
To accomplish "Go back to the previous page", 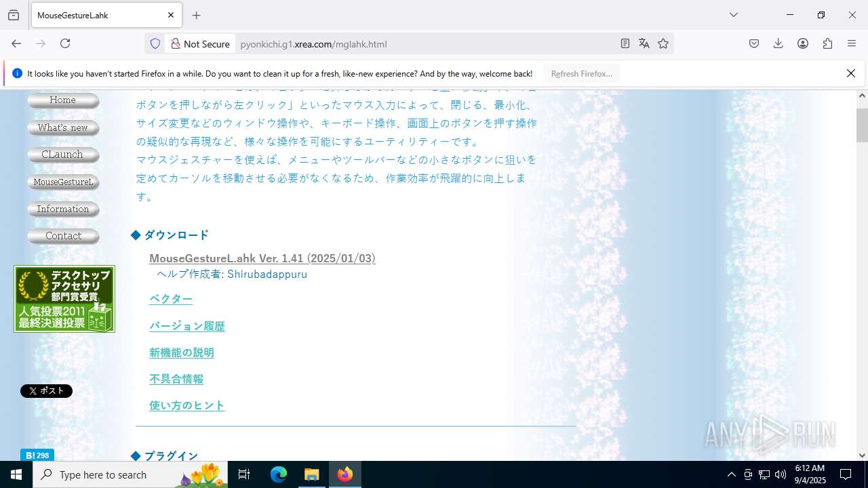I will point(16,43).
